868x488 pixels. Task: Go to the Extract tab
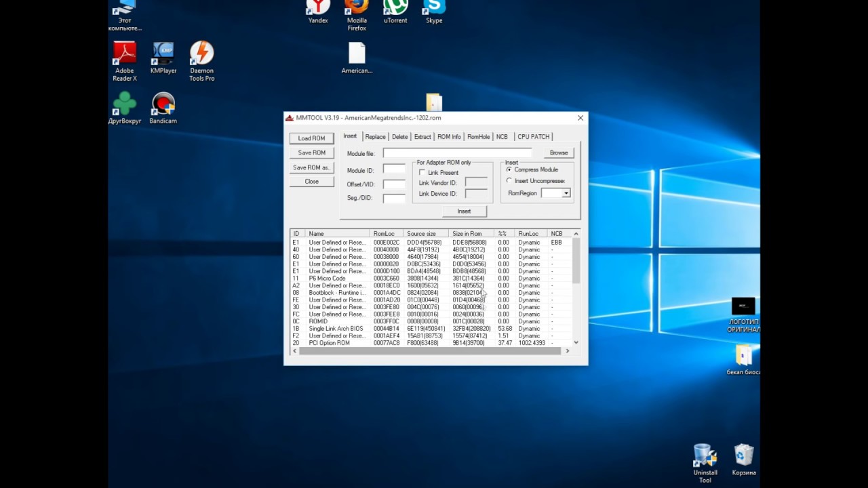pyautogui.click(x=422, y=137)
